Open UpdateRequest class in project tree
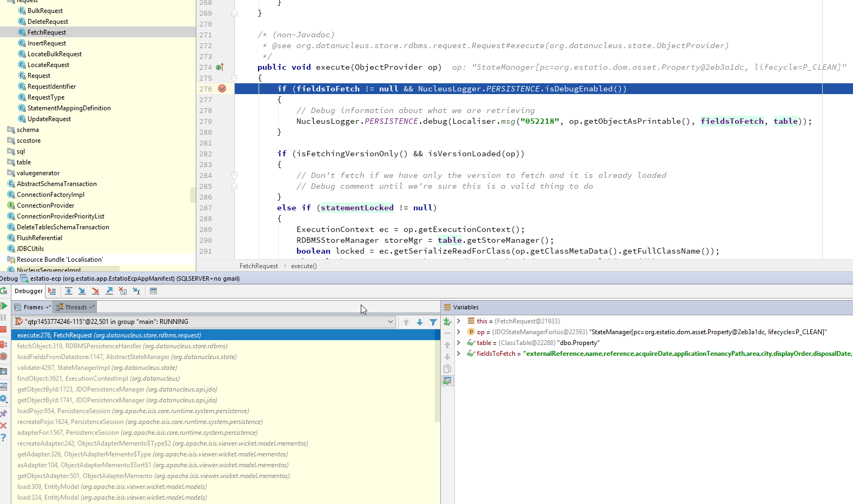 click(x=49, y=119)
